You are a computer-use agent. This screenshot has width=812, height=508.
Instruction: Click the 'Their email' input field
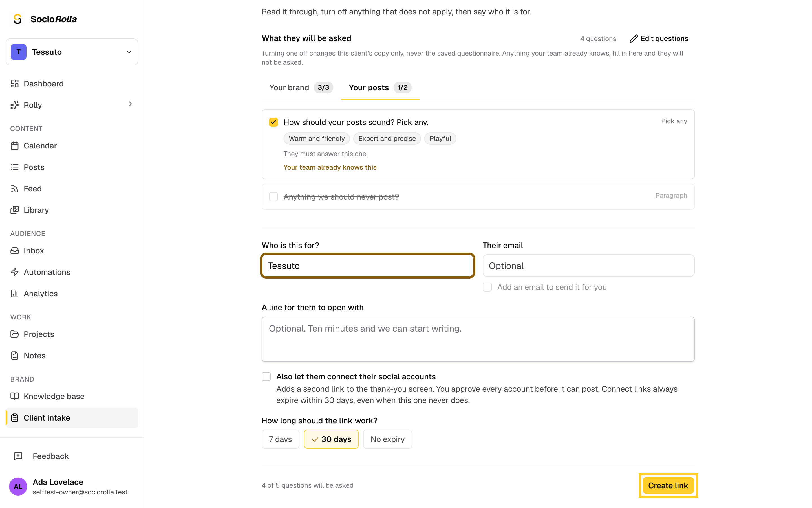[x=588, y=266]
